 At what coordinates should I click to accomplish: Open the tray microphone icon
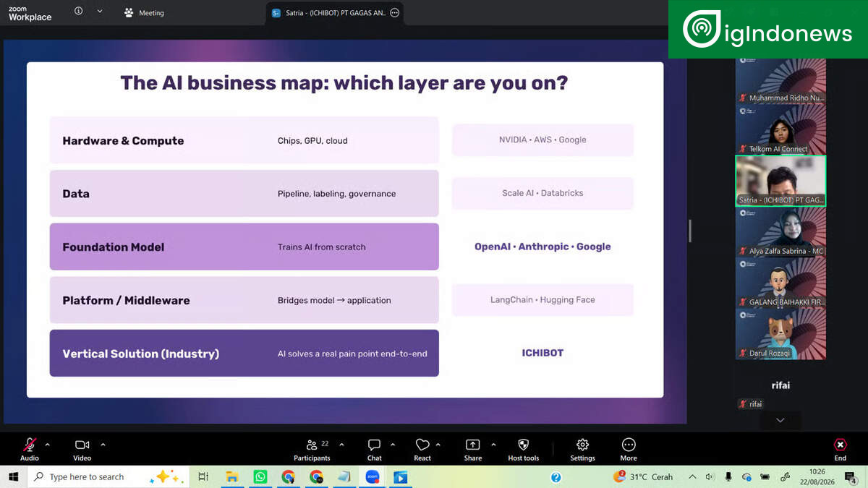pos(728,477)
